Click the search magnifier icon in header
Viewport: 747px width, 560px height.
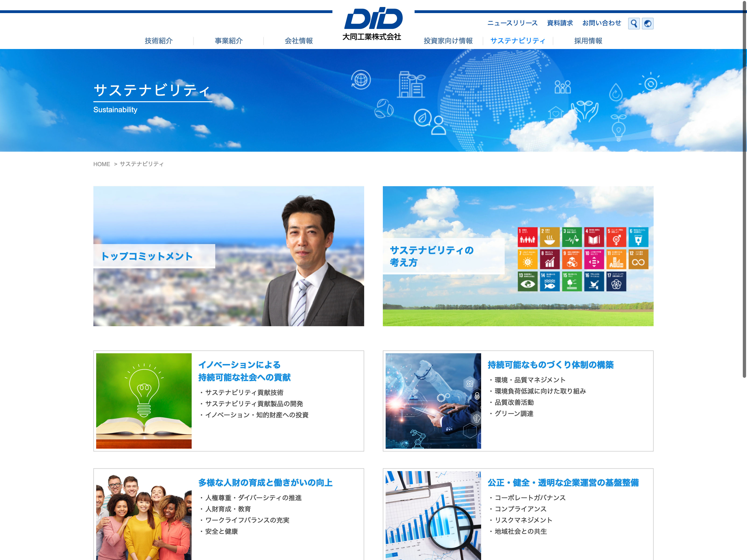point(634,23)
